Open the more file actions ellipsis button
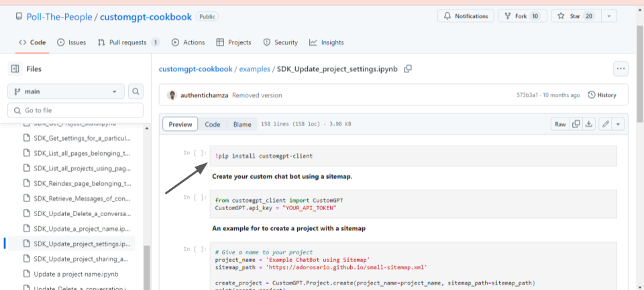This screenshot has height=290, width=644. 621,68
